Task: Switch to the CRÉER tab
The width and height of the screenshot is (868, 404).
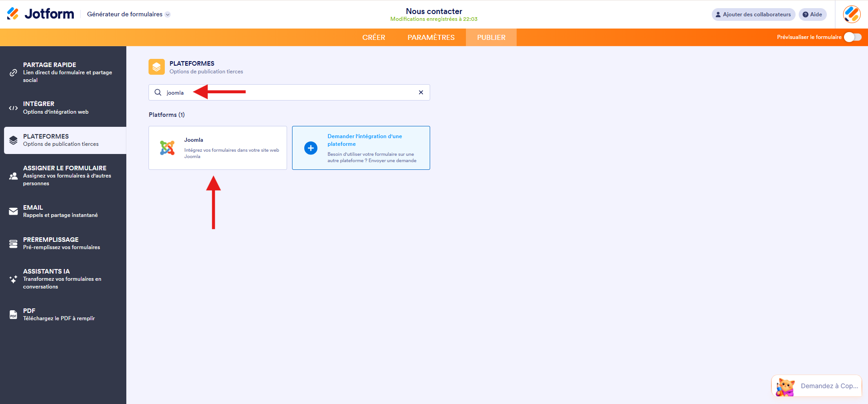Action: click(x=374, y=38)
